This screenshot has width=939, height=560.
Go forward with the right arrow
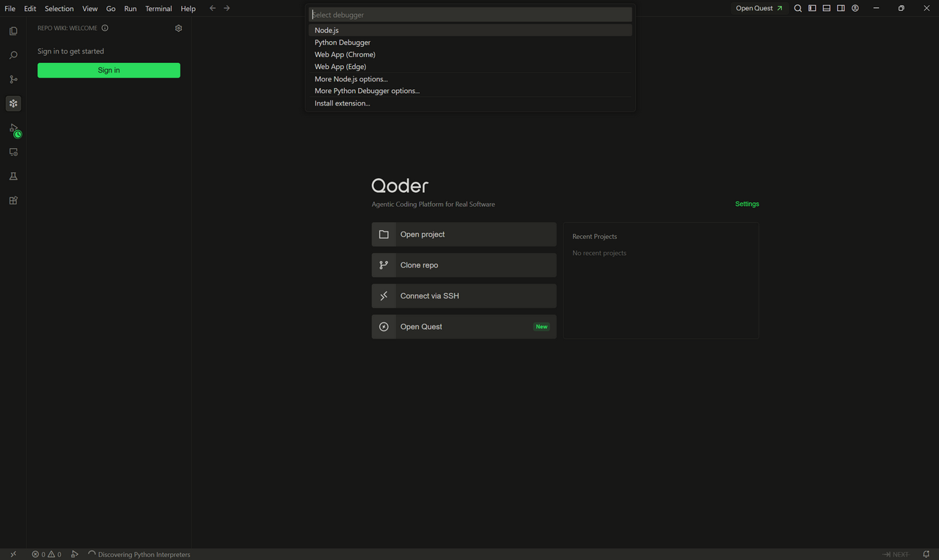point(227,8)
